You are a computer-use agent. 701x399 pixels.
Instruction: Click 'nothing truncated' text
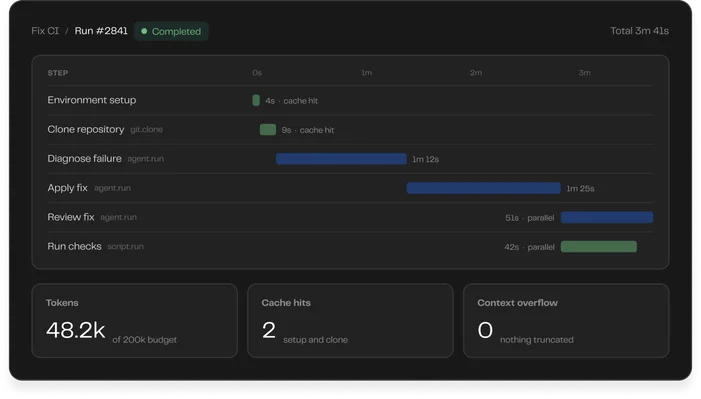coord(536,340)
